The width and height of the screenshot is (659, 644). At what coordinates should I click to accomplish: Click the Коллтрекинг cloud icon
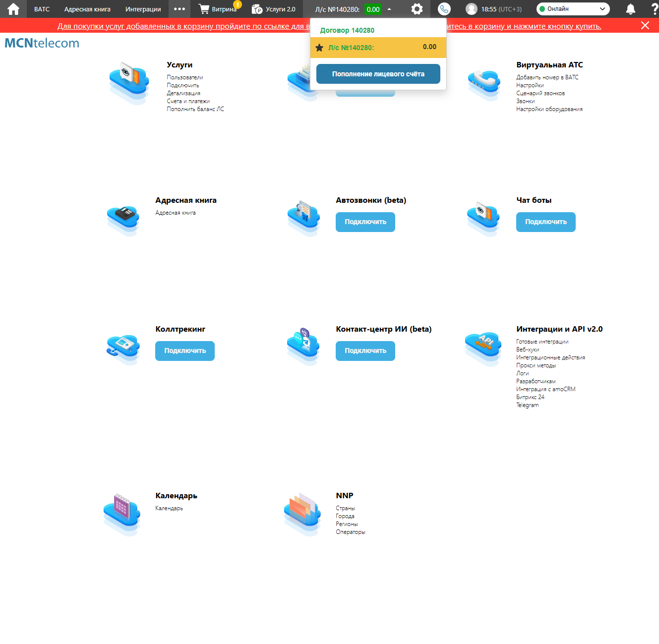[x=123, y=349]
